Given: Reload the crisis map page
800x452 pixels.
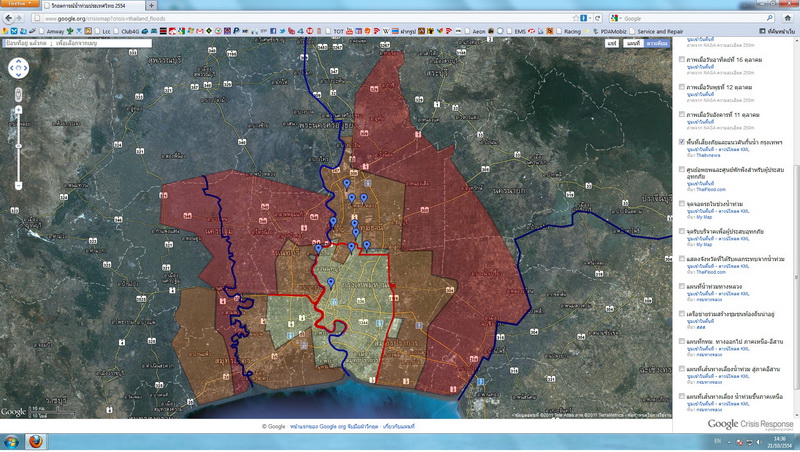Looking at the screenshot, I should (597, 18).
